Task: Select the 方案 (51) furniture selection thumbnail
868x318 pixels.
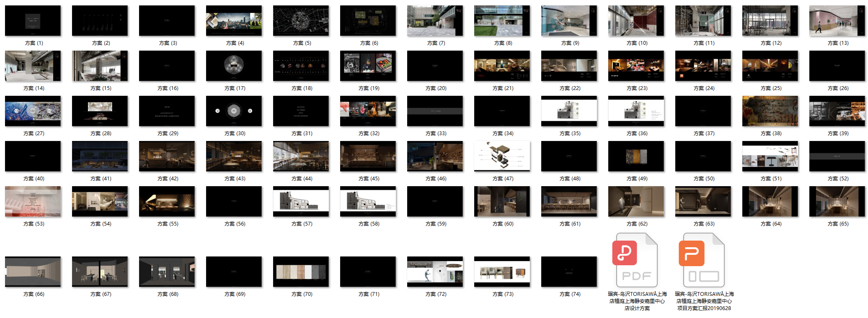Action: (x=770, y=156)
